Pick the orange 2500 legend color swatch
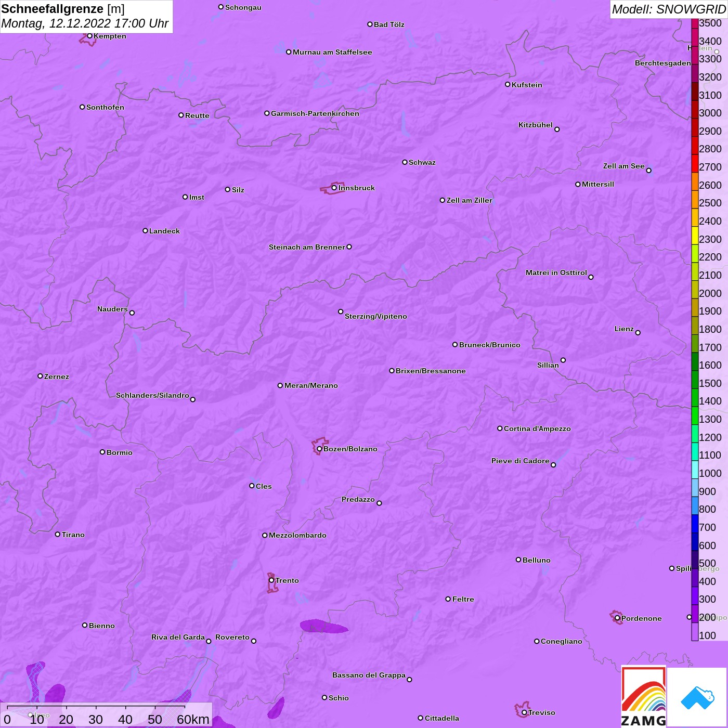The image size is (728, 728). 695,200
